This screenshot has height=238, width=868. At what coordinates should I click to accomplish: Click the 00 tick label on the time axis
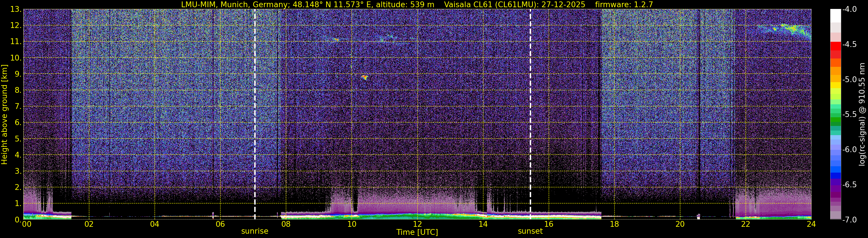coord(26,224)
